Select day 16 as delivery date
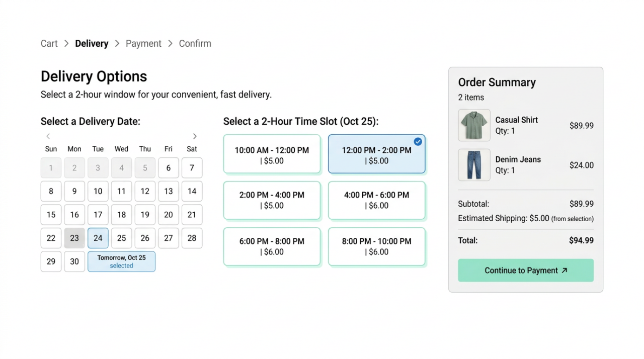Screen dimensions: 644x359 coord(74,215)
